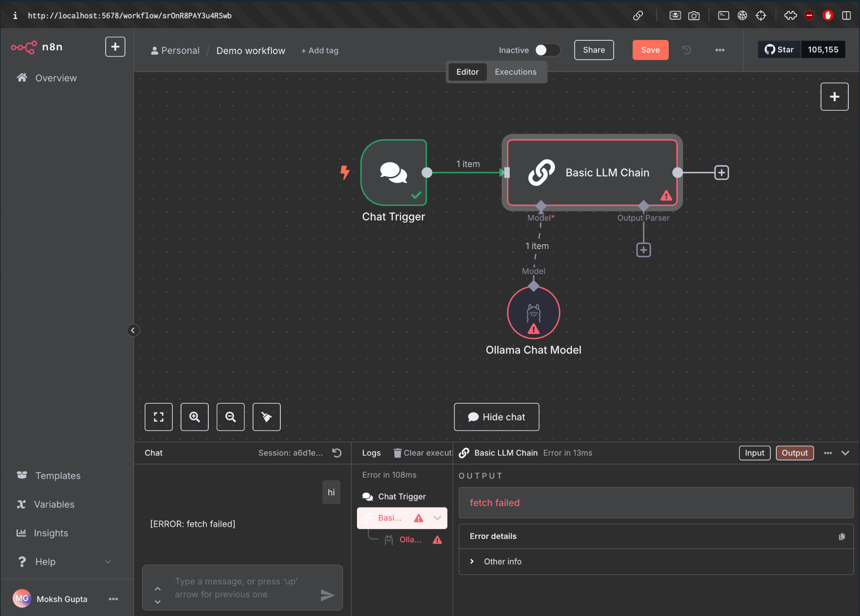This screenshot has width=860, height=616.
Task: Collapse the sidebar with arrow handle
Action: [x=133, y=330]
